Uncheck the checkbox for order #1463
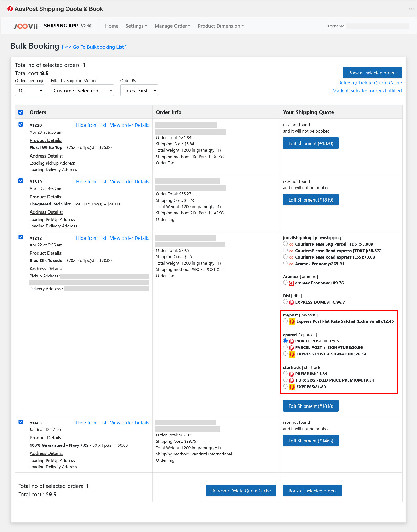 pos(21,422)
